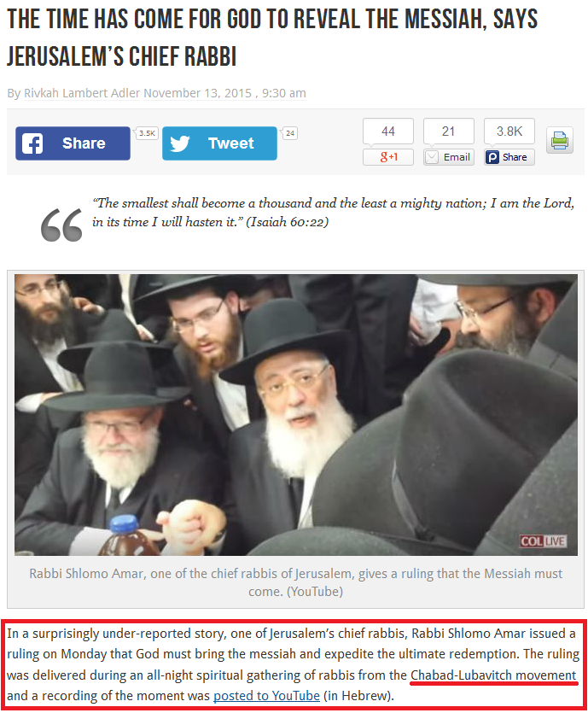Image resolution: width=588 pixels, height=713 pixels.
Task: Click the 44 Google plus count
Action: pyautogui.click(x=388, y=131)
